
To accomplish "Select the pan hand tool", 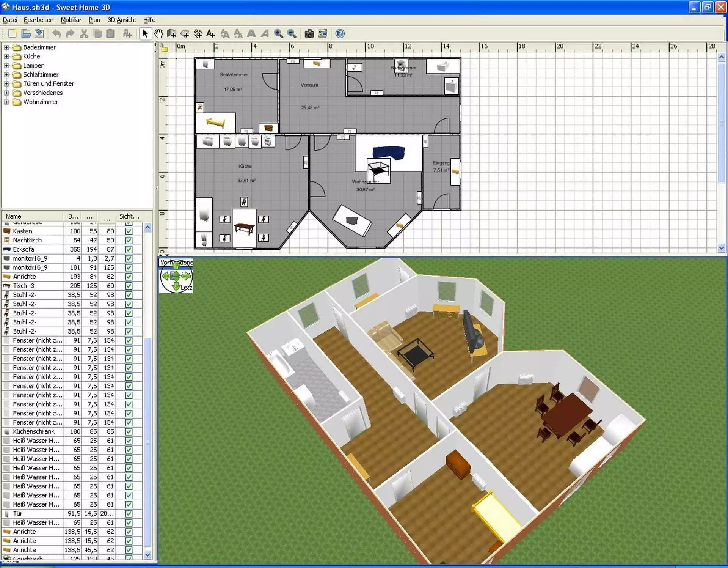I will coord(158,33).
